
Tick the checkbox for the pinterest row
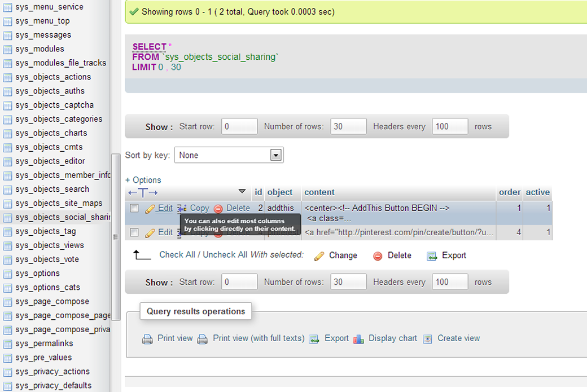click(x=134, y=232)
